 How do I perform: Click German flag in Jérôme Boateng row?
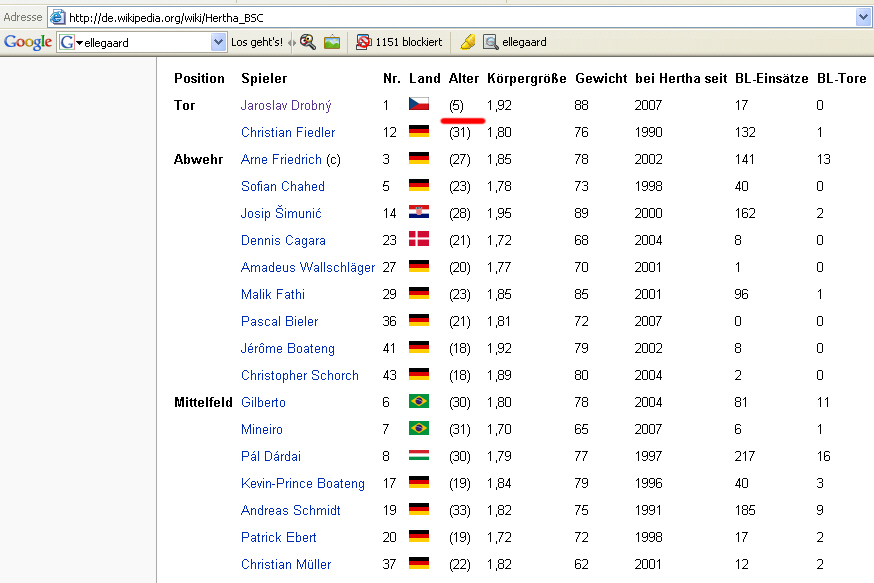point(419,347)
